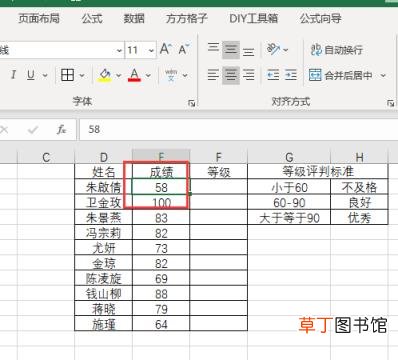Image resolution: width=398 pixels, height=360 pixels.
Task: Expand the font name dropdown
Action: (x=119, y=51)
